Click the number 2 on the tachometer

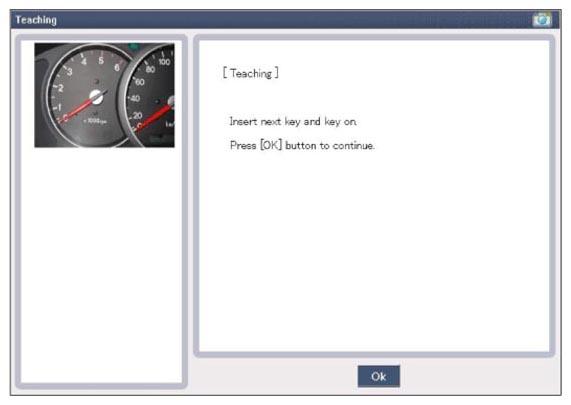point(60,88)
